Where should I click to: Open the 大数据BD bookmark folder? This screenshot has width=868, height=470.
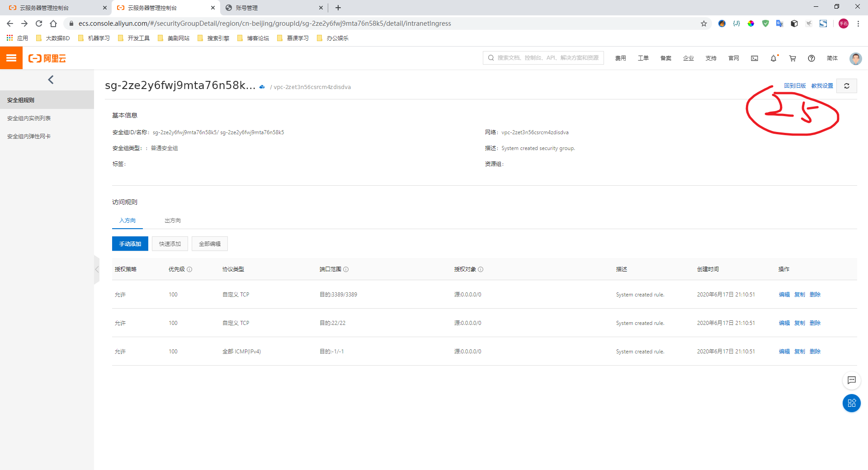click(52, 38)
